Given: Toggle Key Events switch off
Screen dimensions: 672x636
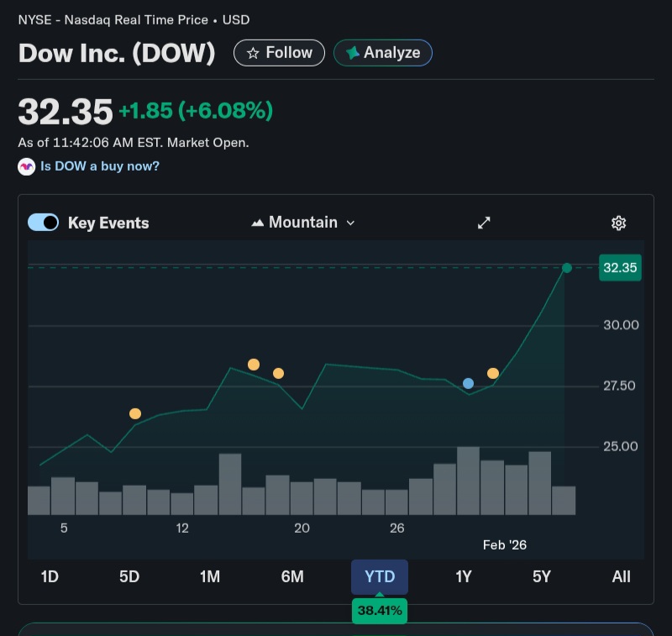Looking at the screenshot, I should [44, 223].
